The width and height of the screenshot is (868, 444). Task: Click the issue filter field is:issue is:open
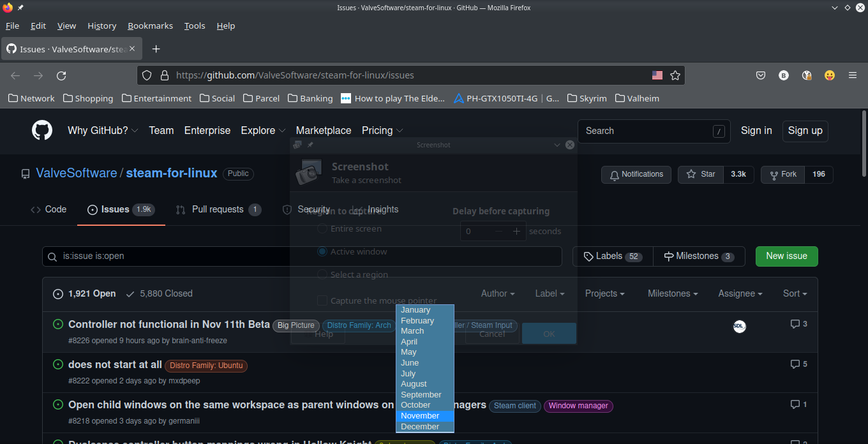[x=302, y=256]
